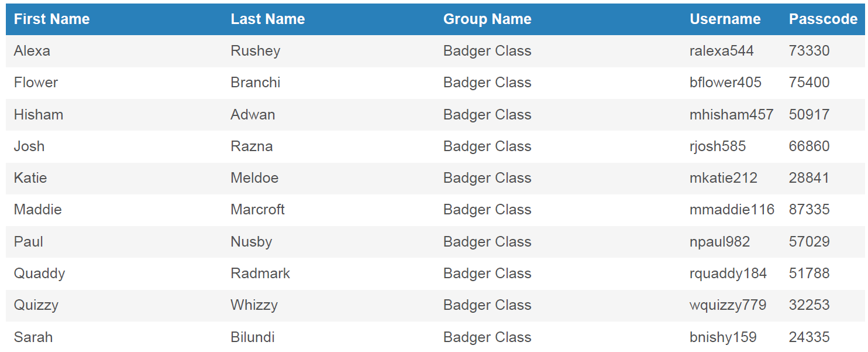868x352 pixels.
Task: Select last name Whizzy
Action: 254,305
